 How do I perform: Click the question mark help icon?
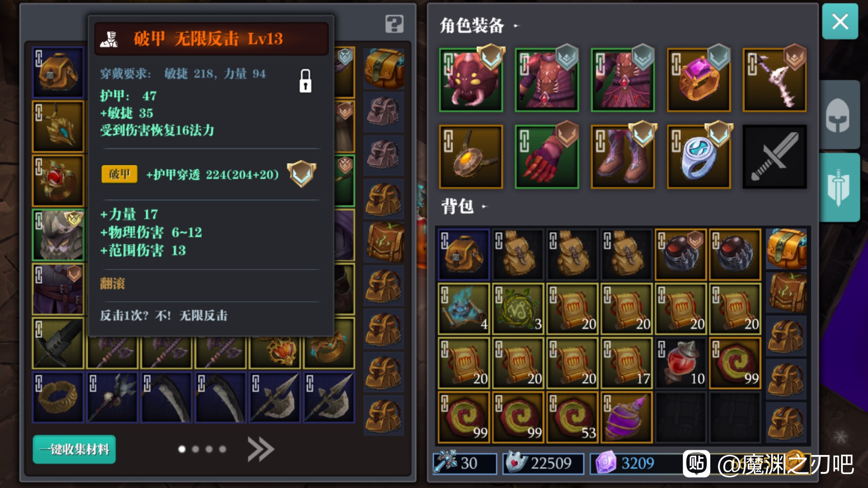(x=394, y=24)
